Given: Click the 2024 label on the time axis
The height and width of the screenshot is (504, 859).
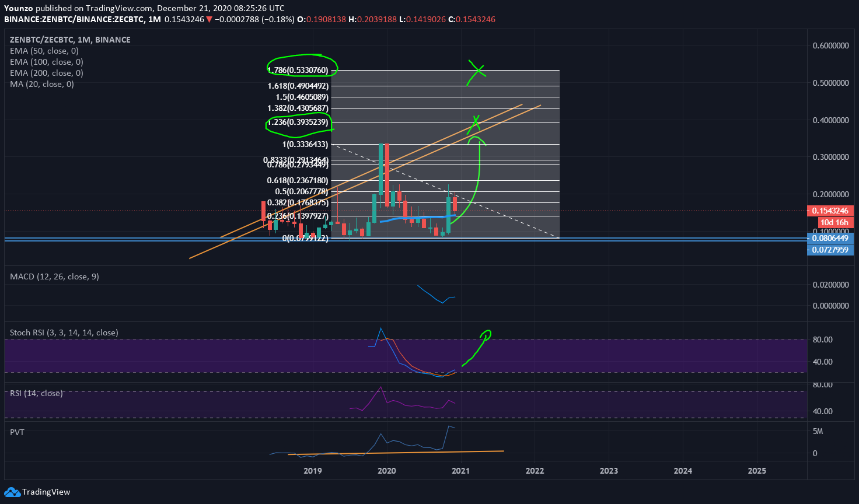Looking at the screenshot, I should click(x=683, y=471).
